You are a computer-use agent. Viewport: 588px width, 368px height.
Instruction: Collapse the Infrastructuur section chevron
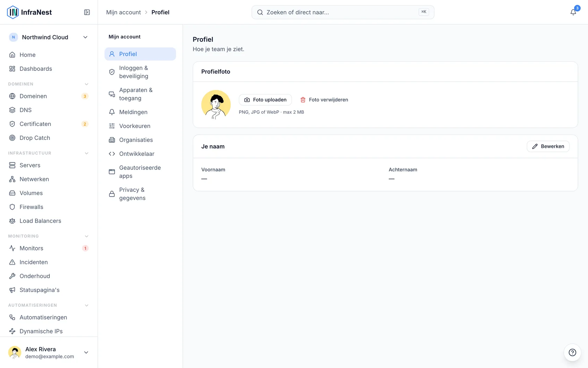pos(87,153)
